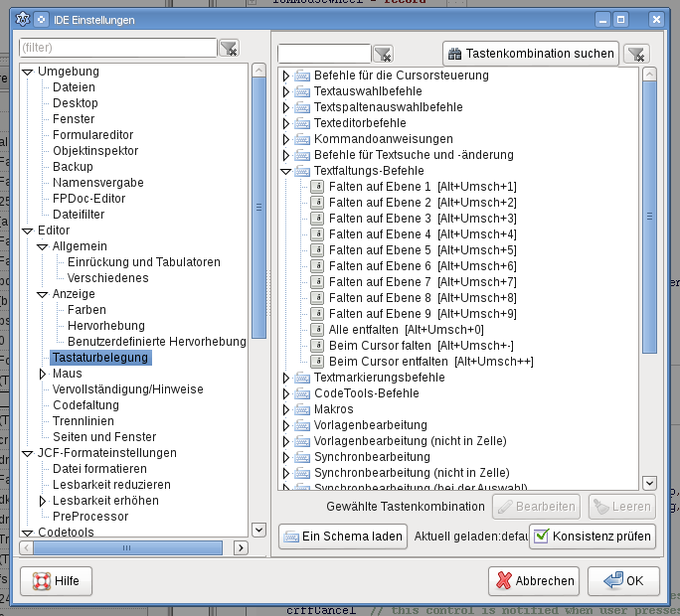Click the Tastenkombination suchen button
The height and width of the screenshot is (616, 680).
(x=530, y=54)
